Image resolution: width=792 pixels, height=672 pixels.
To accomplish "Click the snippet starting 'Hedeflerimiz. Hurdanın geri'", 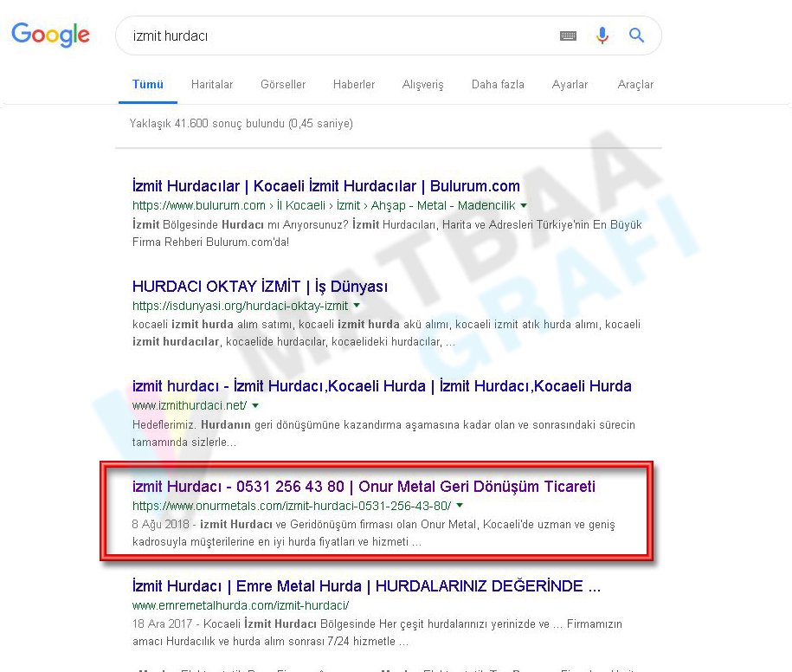I will point(383,434).
